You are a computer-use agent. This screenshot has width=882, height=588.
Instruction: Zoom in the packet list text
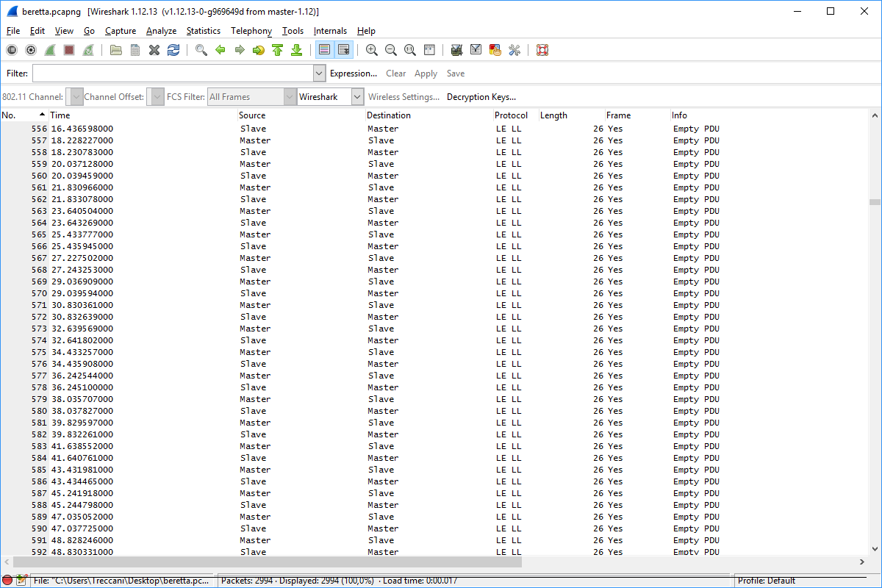click(x=372, y=50)
